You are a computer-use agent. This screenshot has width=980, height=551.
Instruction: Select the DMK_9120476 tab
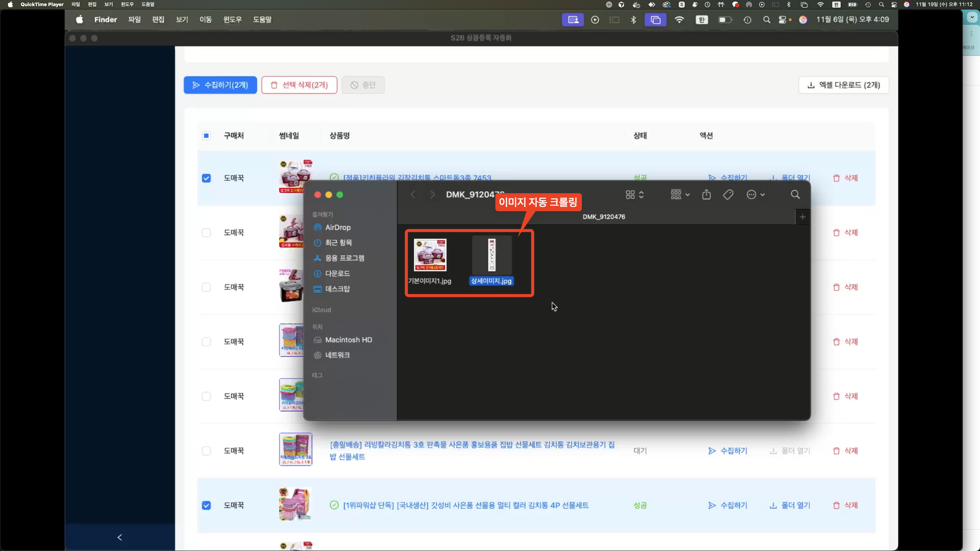pos(604,217)
